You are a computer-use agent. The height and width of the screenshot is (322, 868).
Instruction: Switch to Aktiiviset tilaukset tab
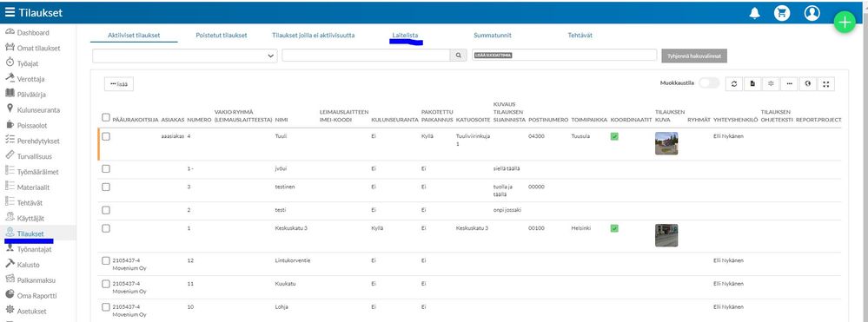click(x=134, y=36)
